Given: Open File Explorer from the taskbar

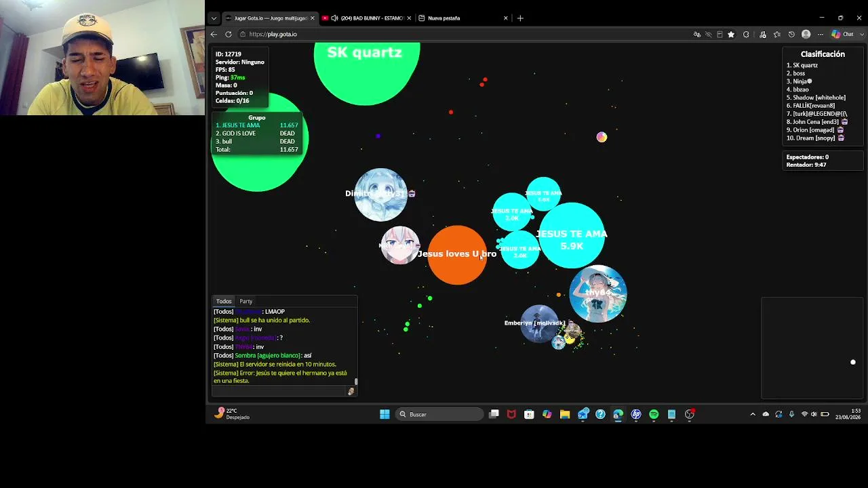Looking at the screenshot, I should (564, 414).
